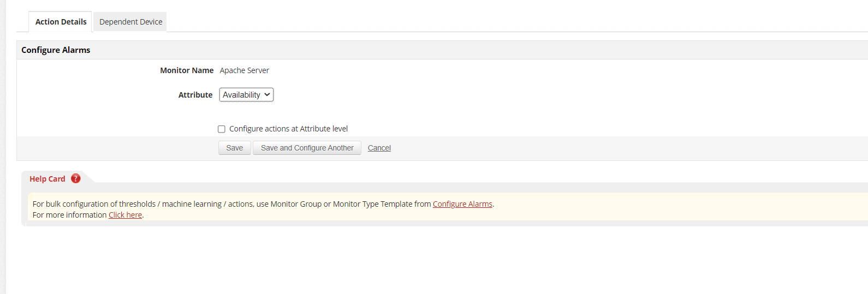
Task: Open the Attribute dropdown showing Availability
Action: coord(242,95)
